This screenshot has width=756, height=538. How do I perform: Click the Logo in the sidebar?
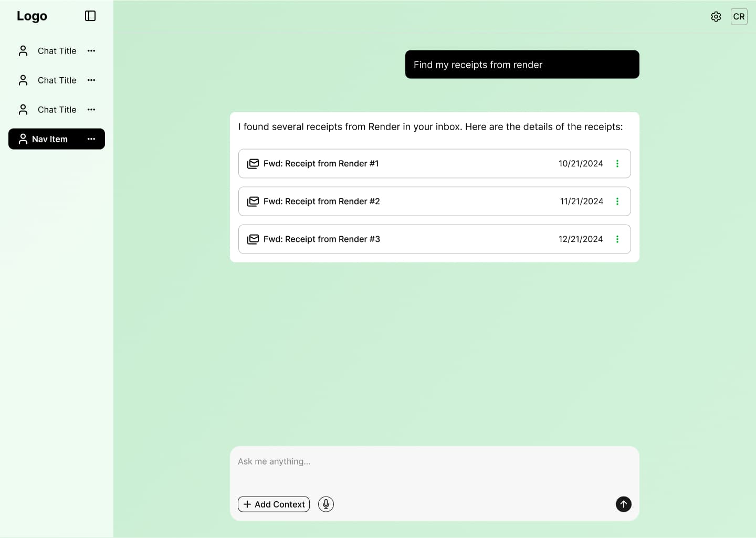click(x=32, y=16)
